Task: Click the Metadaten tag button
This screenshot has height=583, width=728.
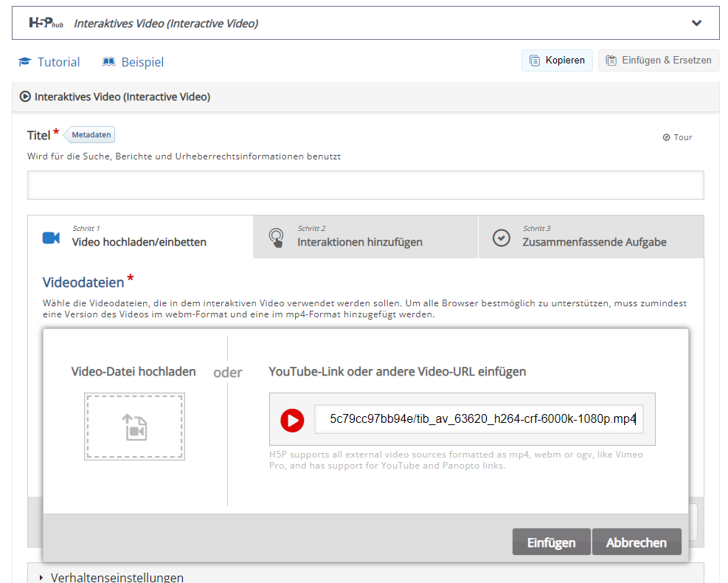Action: click(90, 135)
